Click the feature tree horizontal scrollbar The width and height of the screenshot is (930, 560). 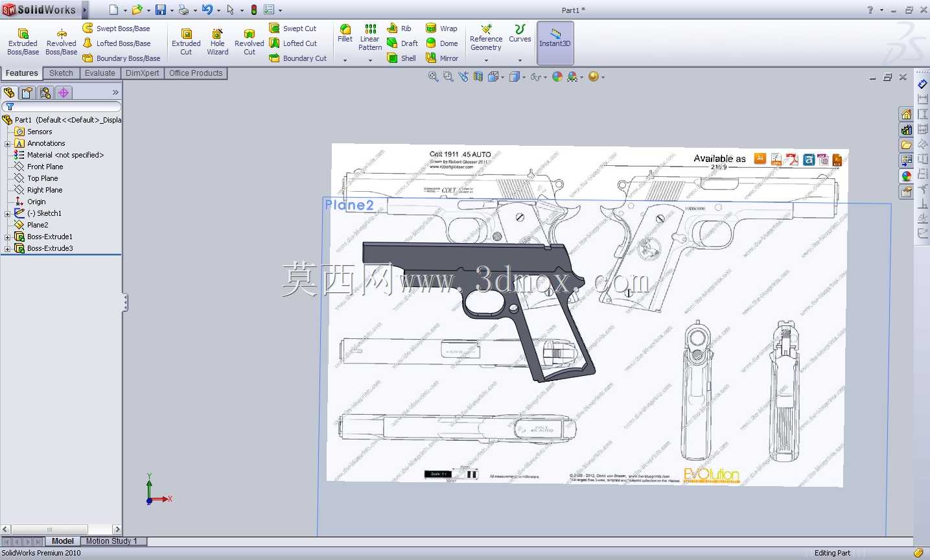tap(61, 530)
